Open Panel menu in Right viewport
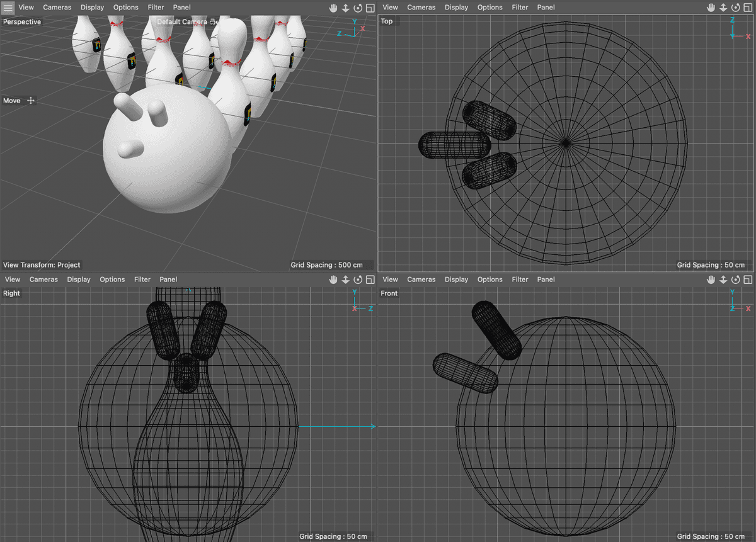The image size is (756, 542). [168, 279]
